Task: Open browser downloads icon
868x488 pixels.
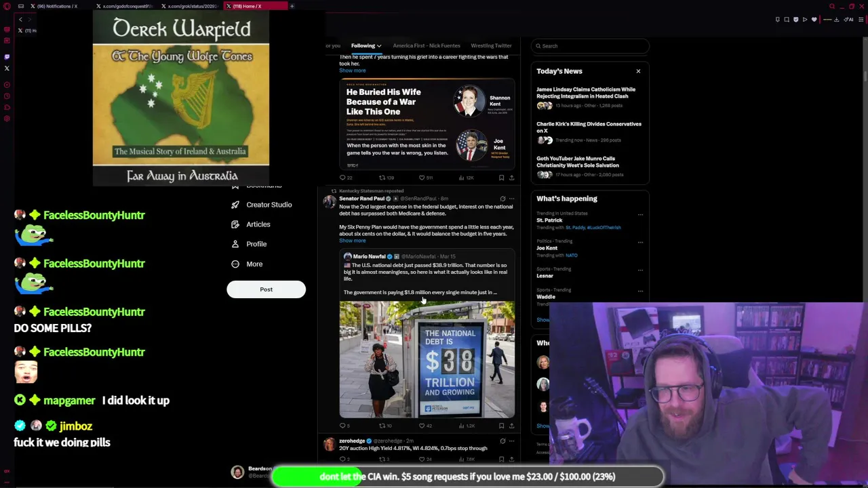Action: 836,20
